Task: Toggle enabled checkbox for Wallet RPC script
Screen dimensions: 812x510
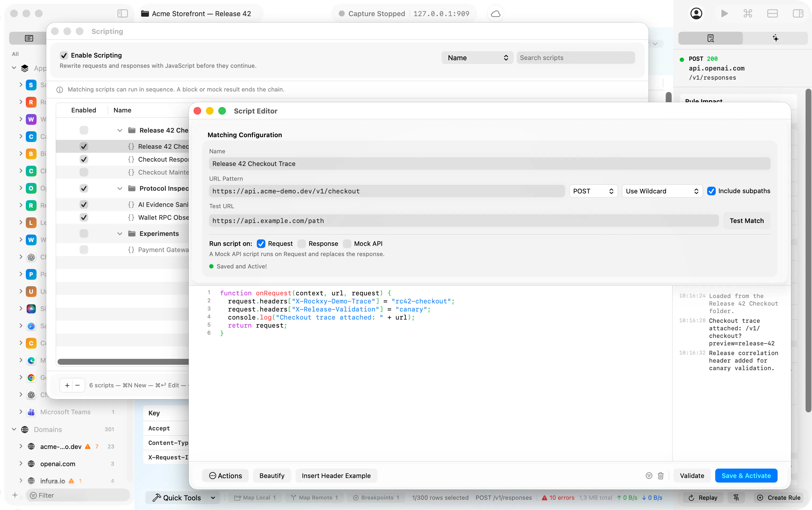Action: tap(84, 217)
